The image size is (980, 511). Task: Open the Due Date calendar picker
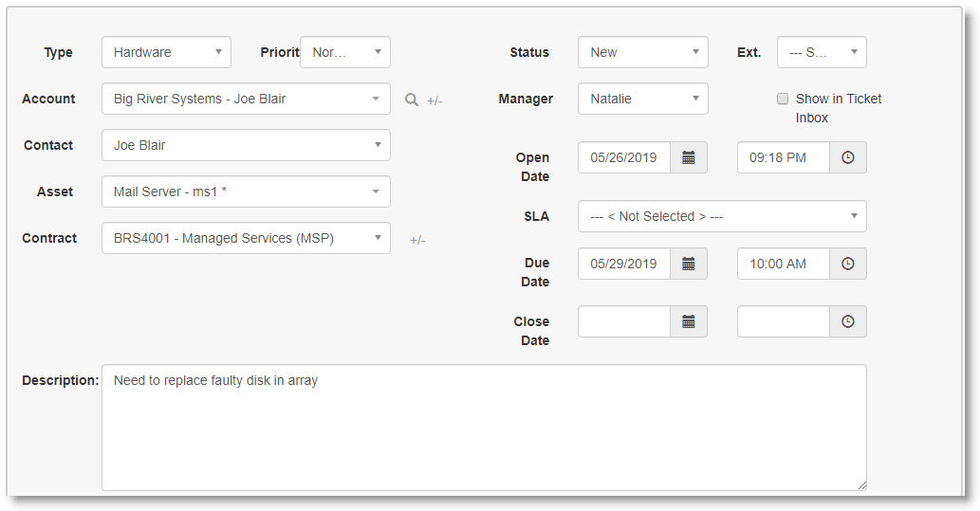tap(689, 264)
